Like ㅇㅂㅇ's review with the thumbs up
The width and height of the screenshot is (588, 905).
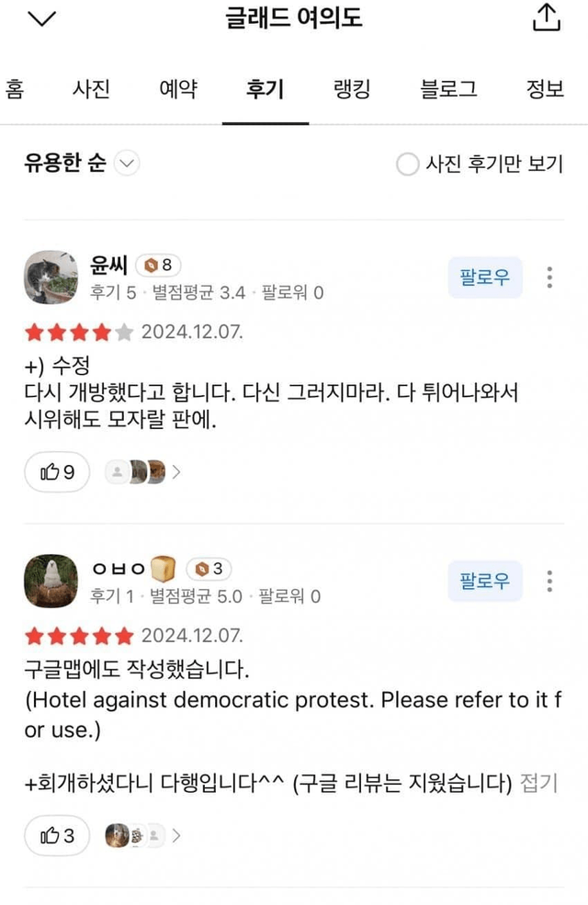[56, 836]
